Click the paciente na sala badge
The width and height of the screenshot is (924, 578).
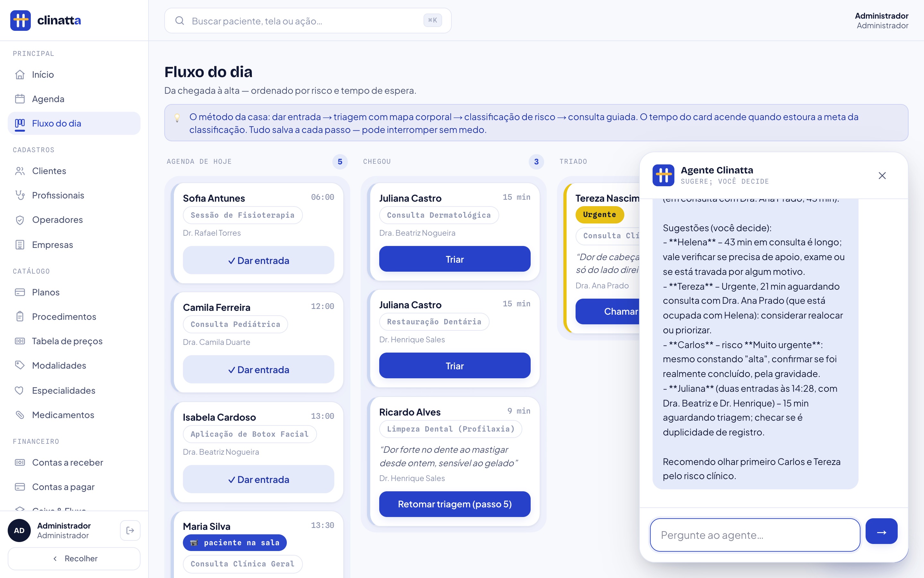tap(235, 542)
